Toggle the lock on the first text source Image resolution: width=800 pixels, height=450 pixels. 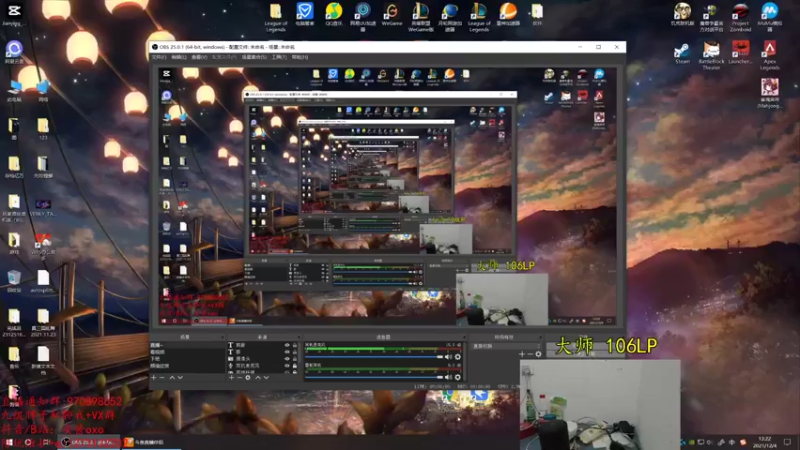point(294,345)
